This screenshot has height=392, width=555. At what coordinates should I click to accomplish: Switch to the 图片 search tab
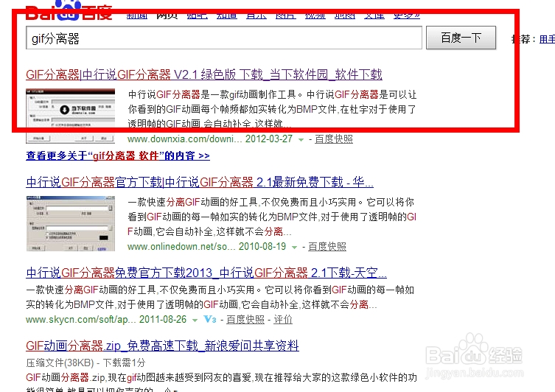pyautogui.click(x=286, y=15)
